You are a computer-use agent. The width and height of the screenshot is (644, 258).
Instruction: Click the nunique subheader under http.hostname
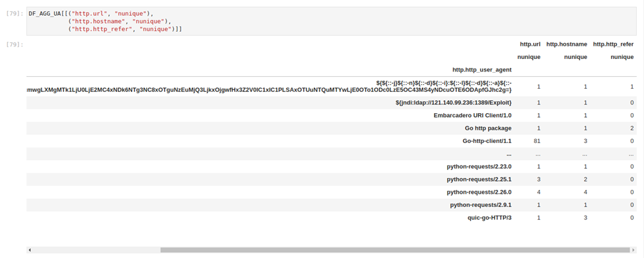click(575, 57)
